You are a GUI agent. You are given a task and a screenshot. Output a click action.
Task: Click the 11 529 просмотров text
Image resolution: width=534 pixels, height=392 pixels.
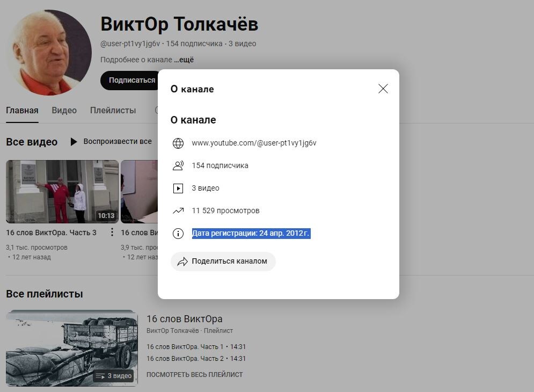pos(225,210)
